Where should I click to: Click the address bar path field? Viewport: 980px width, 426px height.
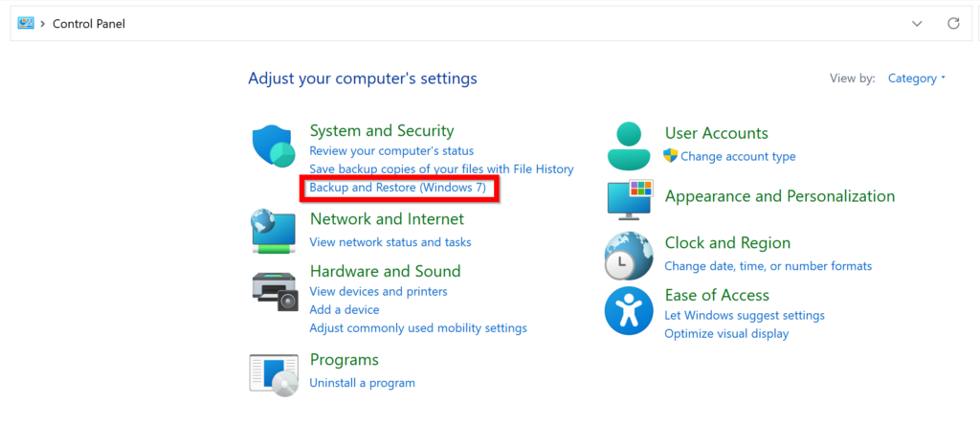pos(479,23)
